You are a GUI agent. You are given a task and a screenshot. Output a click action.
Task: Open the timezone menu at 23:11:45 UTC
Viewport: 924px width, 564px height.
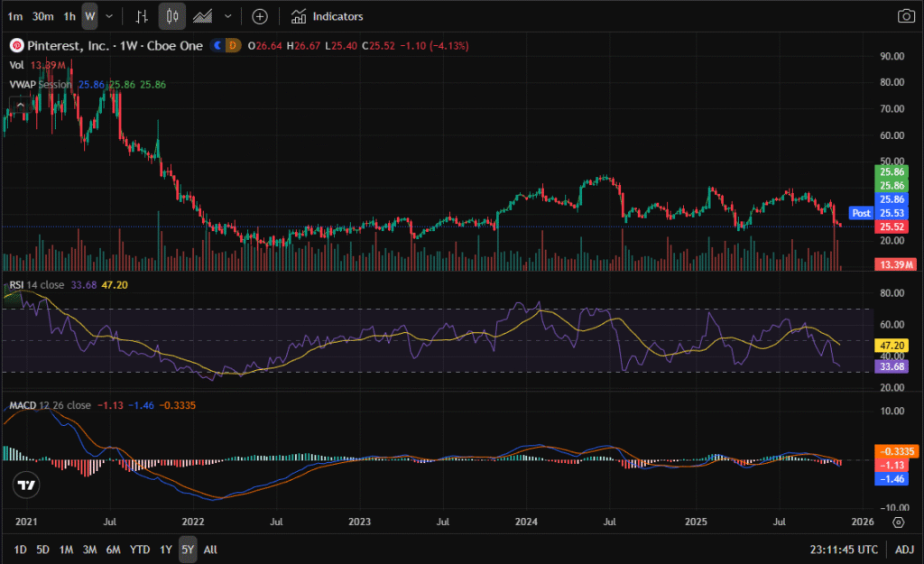click(x=844, y=549)
